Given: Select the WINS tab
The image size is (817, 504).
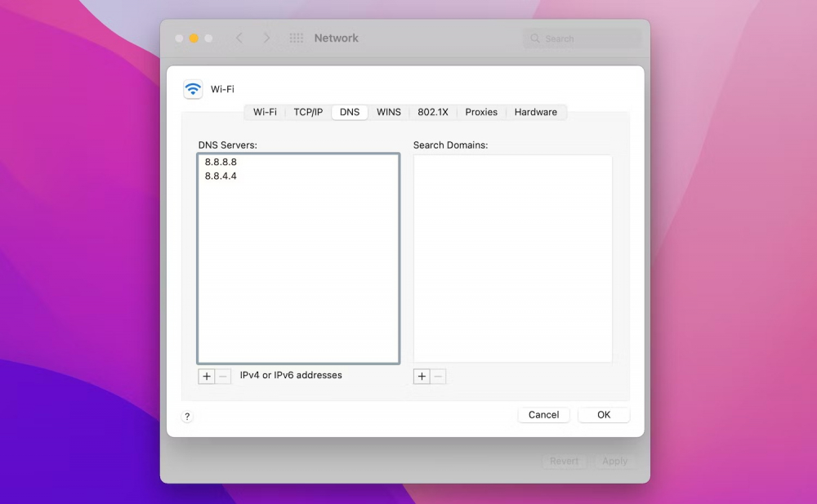Looking at the screenshot, I should pos(388,112).
